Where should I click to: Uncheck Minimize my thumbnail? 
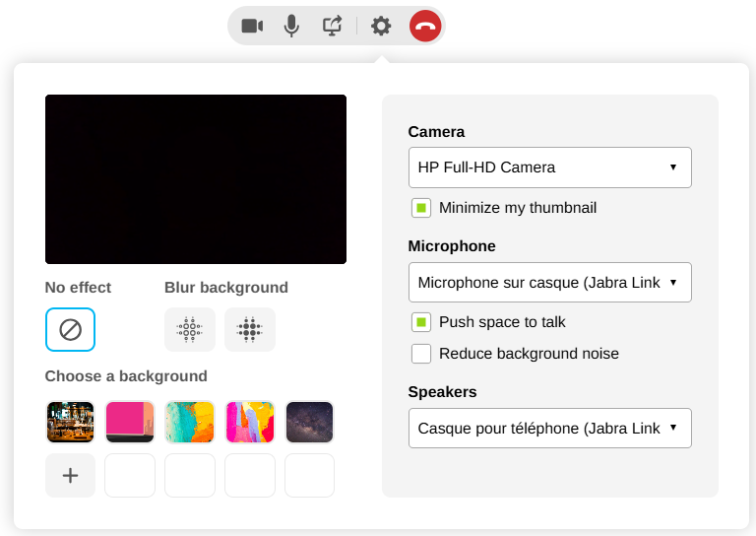[421, 208]
